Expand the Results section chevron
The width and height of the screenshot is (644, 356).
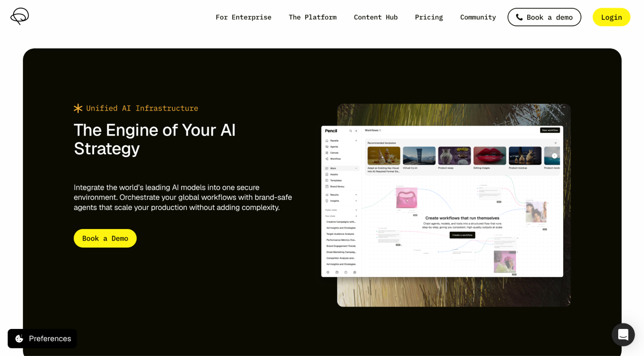point(356,195)
